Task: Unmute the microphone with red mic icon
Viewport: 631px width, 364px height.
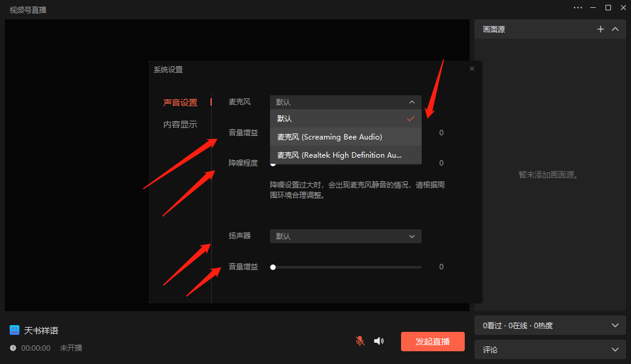Action: pyautogui.click(x=360, y=341)
